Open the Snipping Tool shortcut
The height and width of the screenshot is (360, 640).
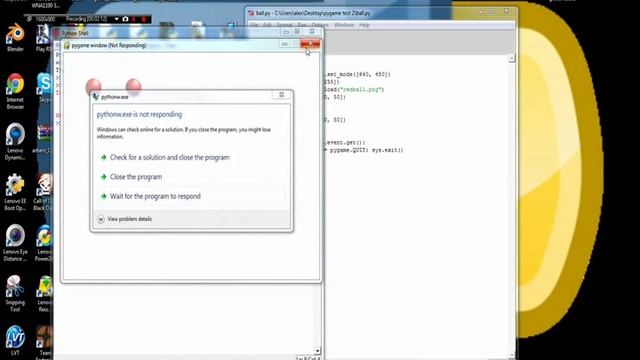(15, 293)
